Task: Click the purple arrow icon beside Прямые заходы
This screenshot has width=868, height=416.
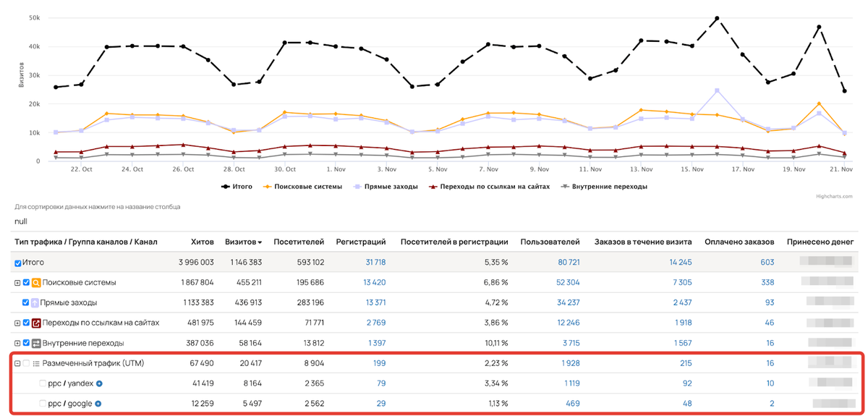Action: [35, 302]
